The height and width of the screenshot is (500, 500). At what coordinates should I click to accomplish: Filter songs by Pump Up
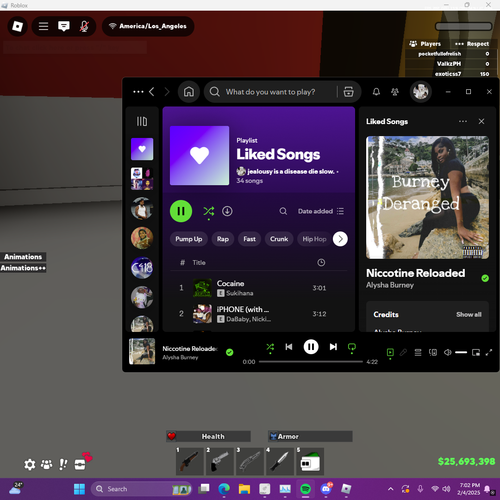(189, 239)
